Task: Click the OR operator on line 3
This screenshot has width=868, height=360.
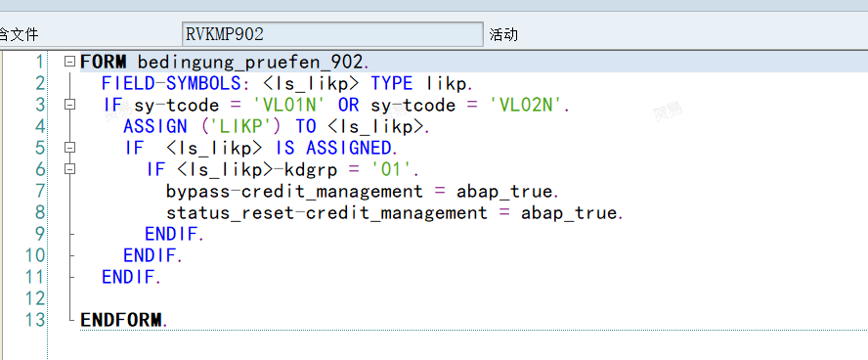Action: pyautogui.click(x=349, y=105)
